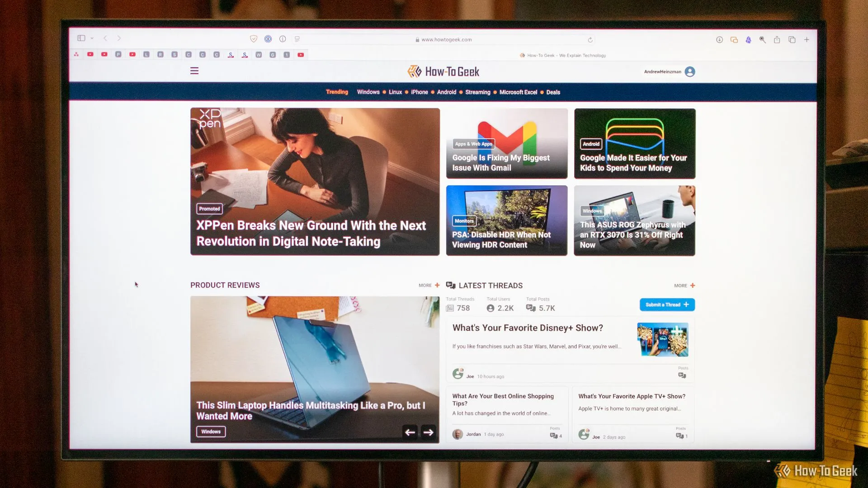Click the posts icon on Disney+ thread
The height and width of the screenshot is (488, 868).
click(682, 375)
